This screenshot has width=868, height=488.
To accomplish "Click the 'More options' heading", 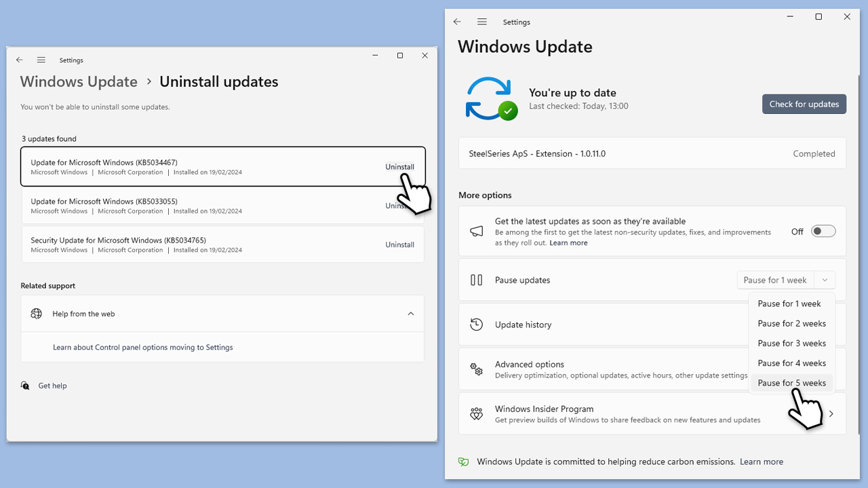I will click(485, 195).
